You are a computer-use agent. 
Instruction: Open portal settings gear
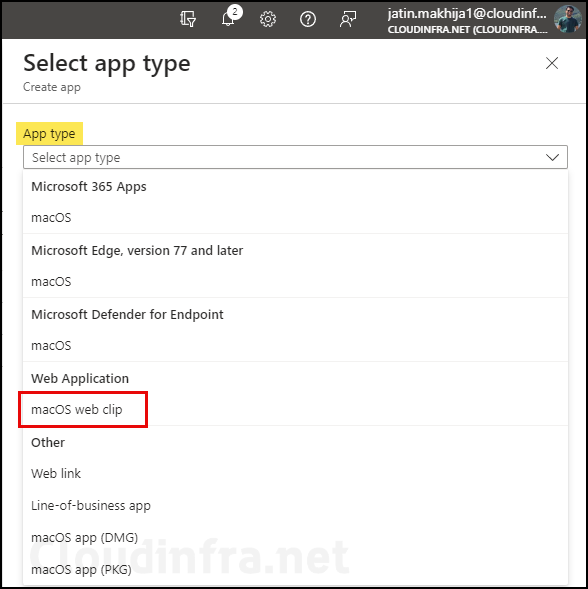pos(268,19)
